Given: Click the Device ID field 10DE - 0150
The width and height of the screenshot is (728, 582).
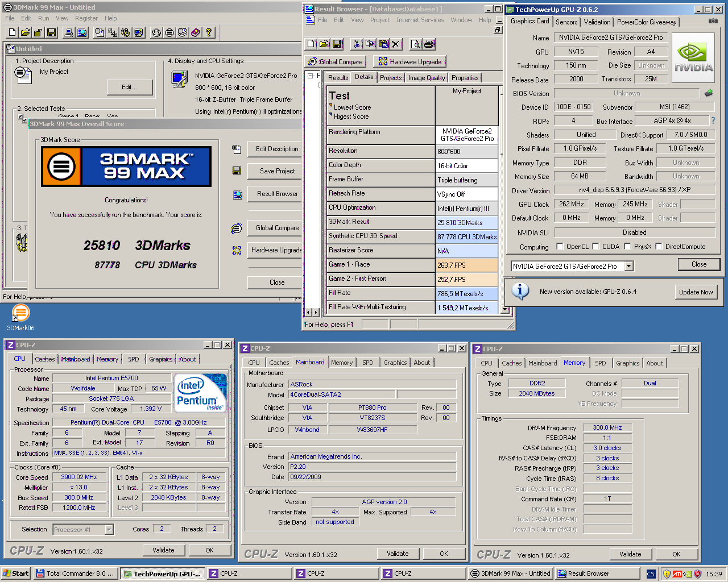Looking at the screenshot, I should click(x=573, y=107).
